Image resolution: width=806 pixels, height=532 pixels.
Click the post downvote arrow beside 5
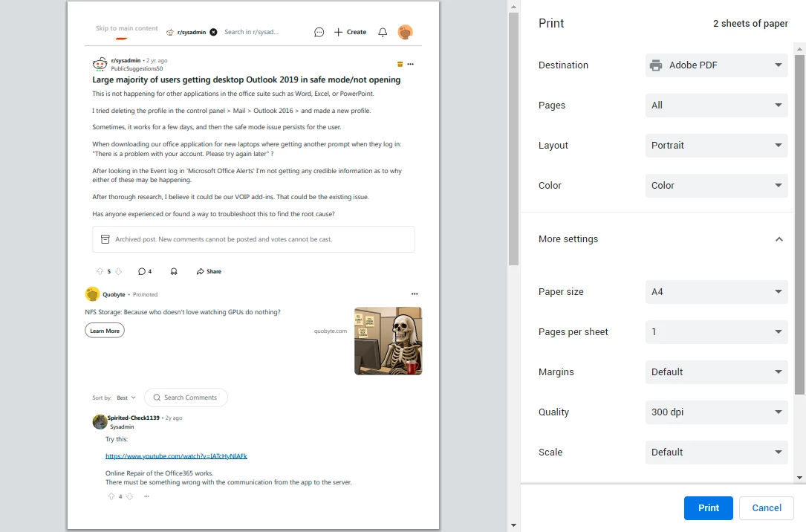click(x=118, y=271)
